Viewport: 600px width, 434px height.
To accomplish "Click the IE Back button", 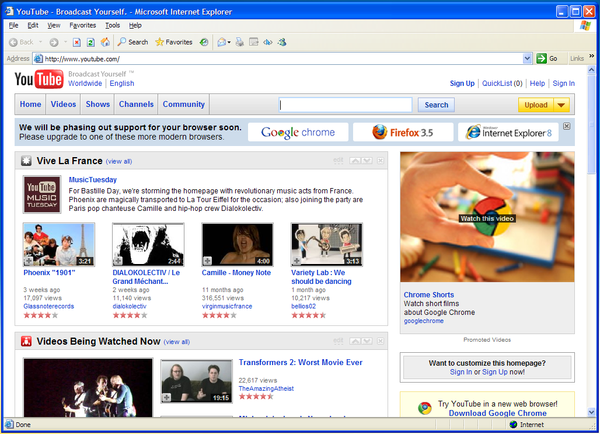I will coord(21,42).
